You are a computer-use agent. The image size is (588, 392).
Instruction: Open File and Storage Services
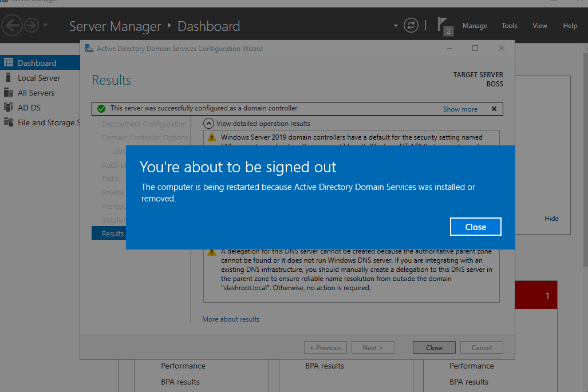45,122
